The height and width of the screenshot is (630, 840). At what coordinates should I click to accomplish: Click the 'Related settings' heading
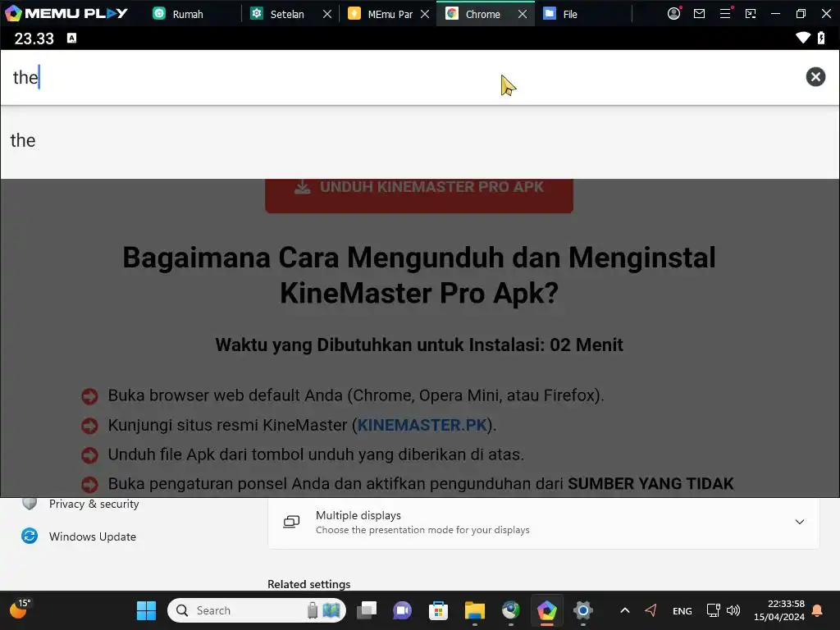pyautogui.click(x=309, y=584)
